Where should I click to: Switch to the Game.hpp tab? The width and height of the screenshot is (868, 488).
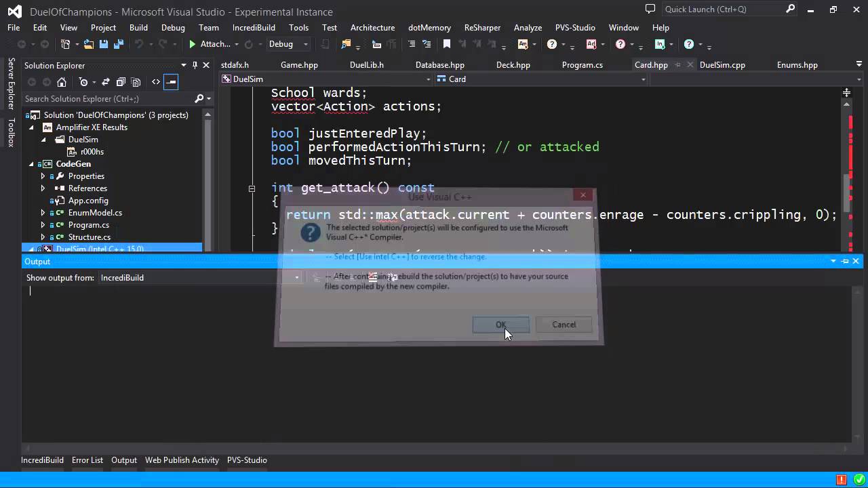tap(299, 65)
